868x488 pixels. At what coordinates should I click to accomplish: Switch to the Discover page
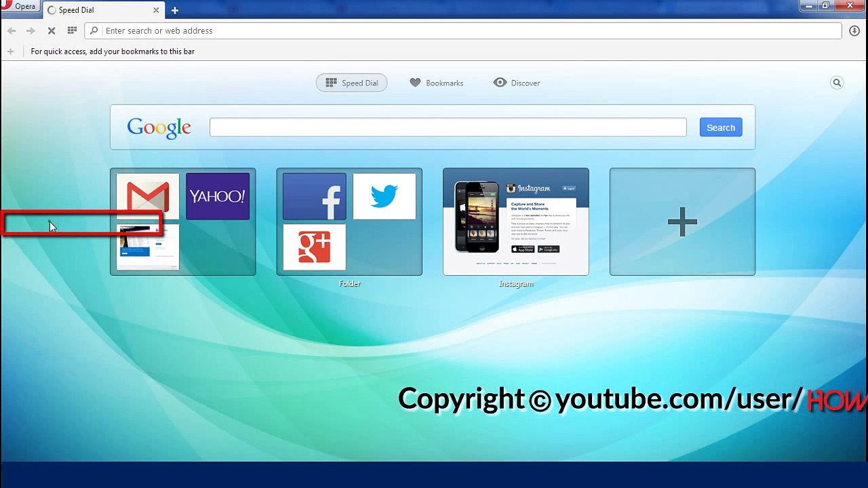point(517,83)
